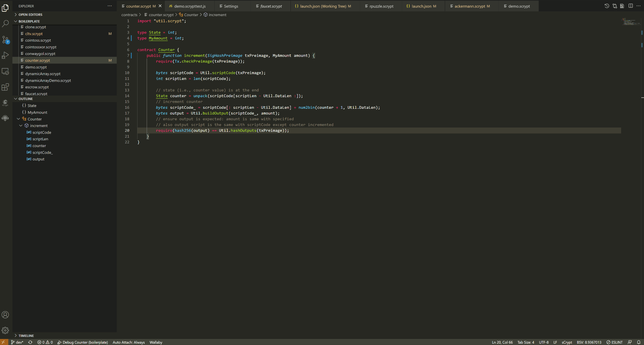Change the UTF-8 file encoding
644x345 pixels.
pos(544,342)
